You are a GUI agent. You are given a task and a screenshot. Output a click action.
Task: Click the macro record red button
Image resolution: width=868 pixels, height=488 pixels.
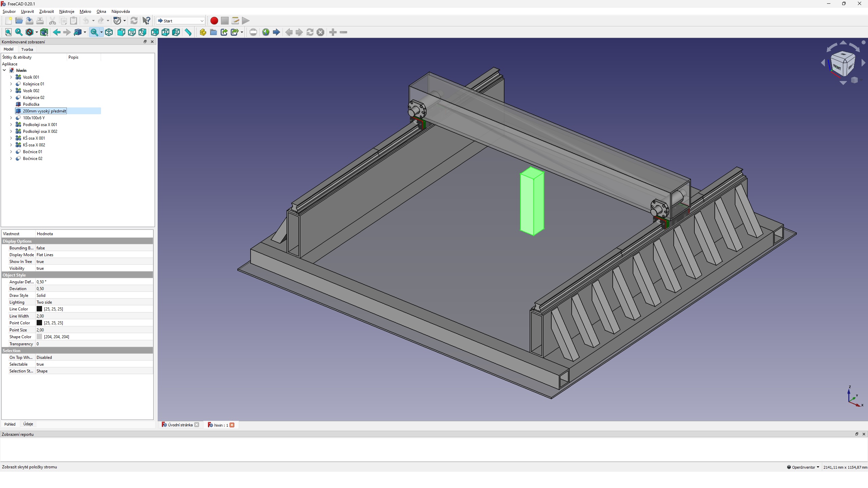click(x=214, y=21)
